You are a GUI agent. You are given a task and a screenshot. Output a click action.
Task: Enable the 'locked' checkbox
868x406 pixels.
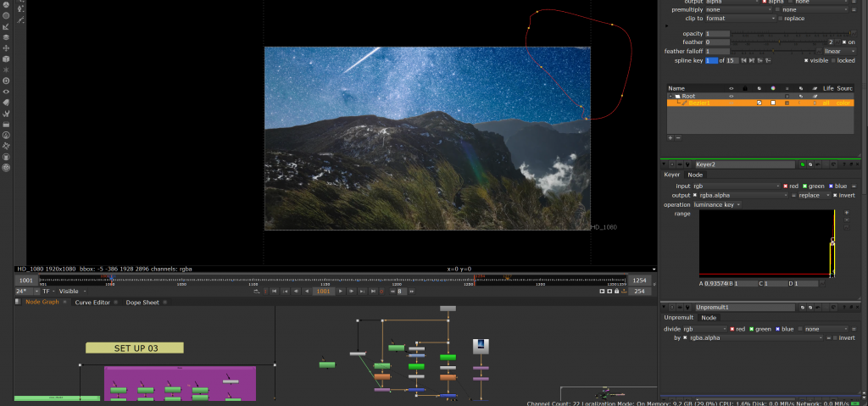pos(833,60)
